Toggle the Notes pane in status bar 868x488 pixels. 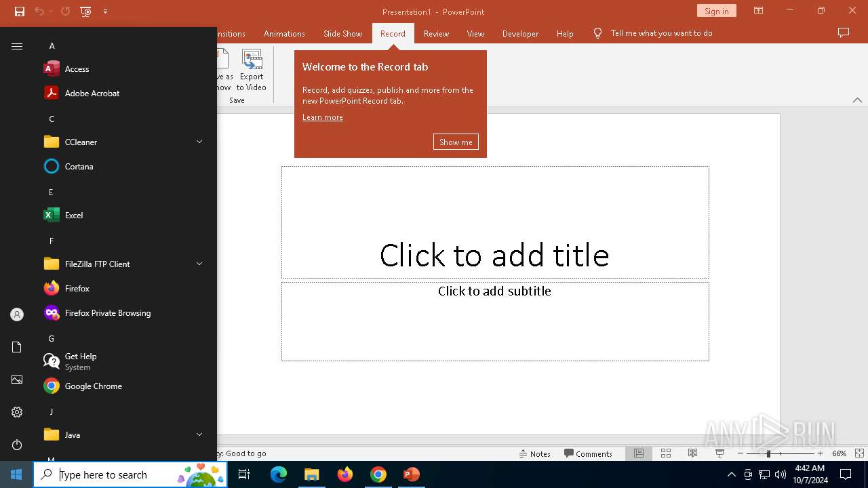click(x=535, y=453)
